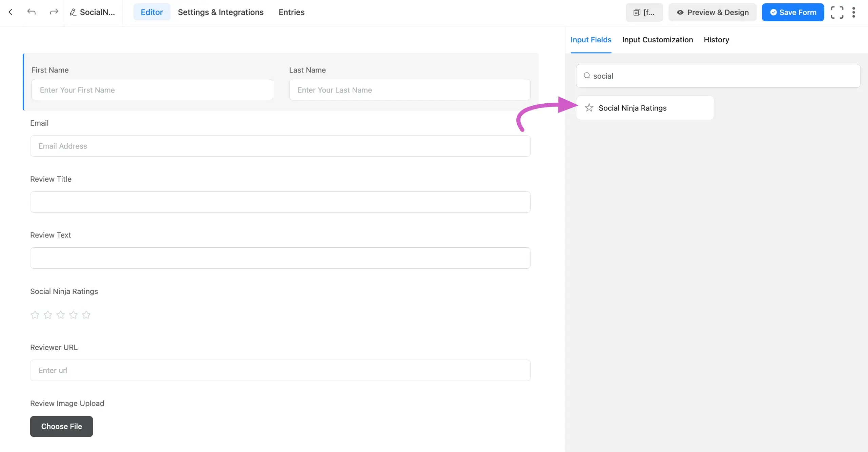Screen dimensions: 868x452
Task: Click the shortcode copy button
Action: tap(644, 13)
